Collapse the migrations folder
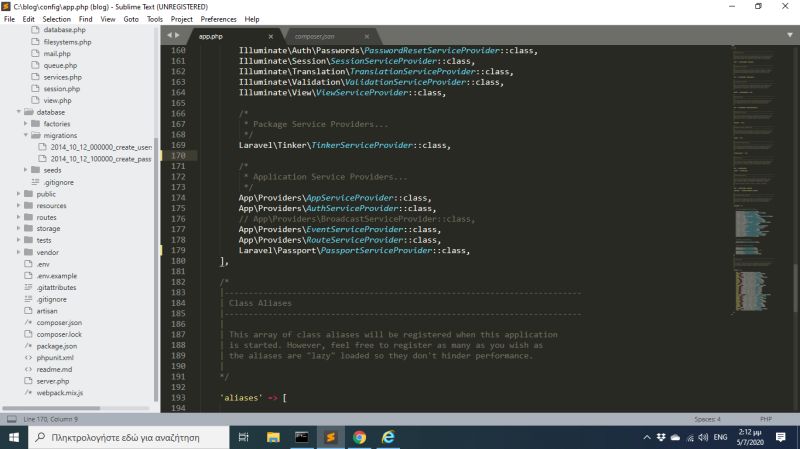The height and width of the screenshot is (449, 800). click(x=26, y=135)
